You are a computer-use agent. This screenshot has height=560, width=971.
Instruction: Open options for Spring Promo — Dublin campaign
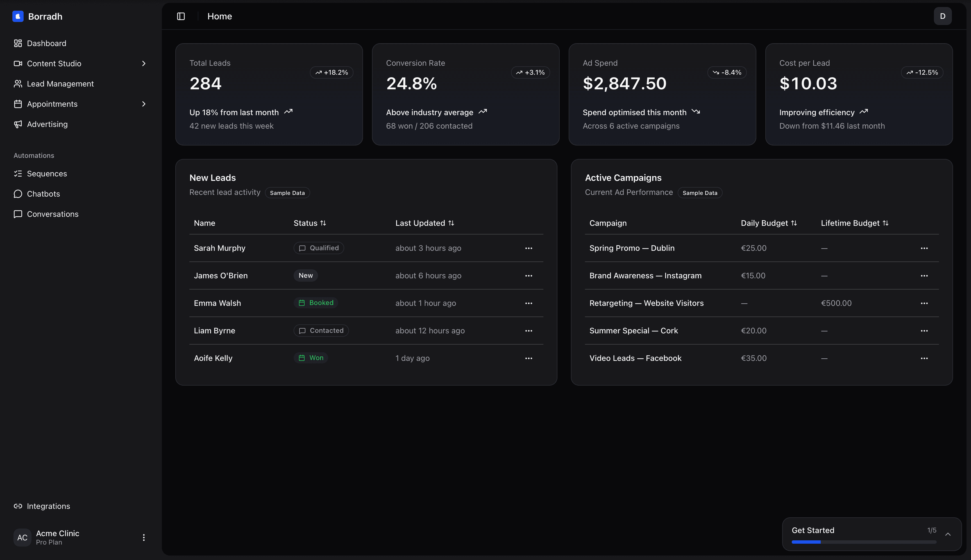click(x=924, y=248)
